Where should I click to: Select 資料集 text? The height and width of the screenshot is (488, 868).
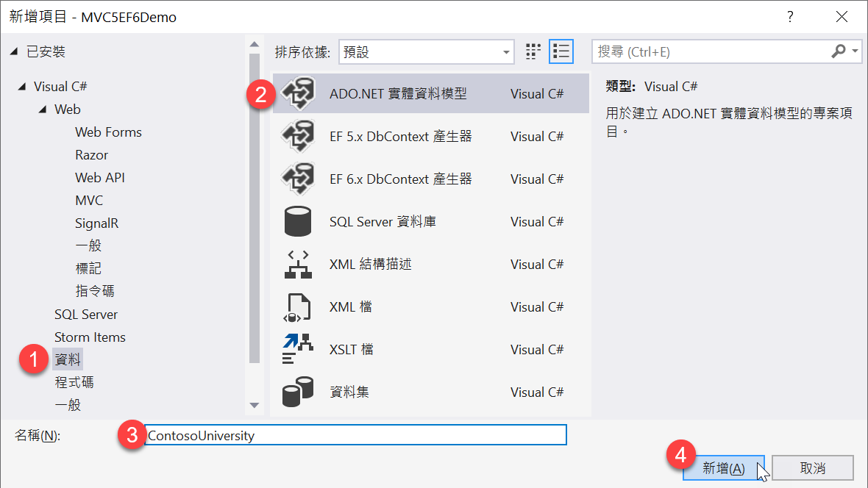(x=349, y=392)
